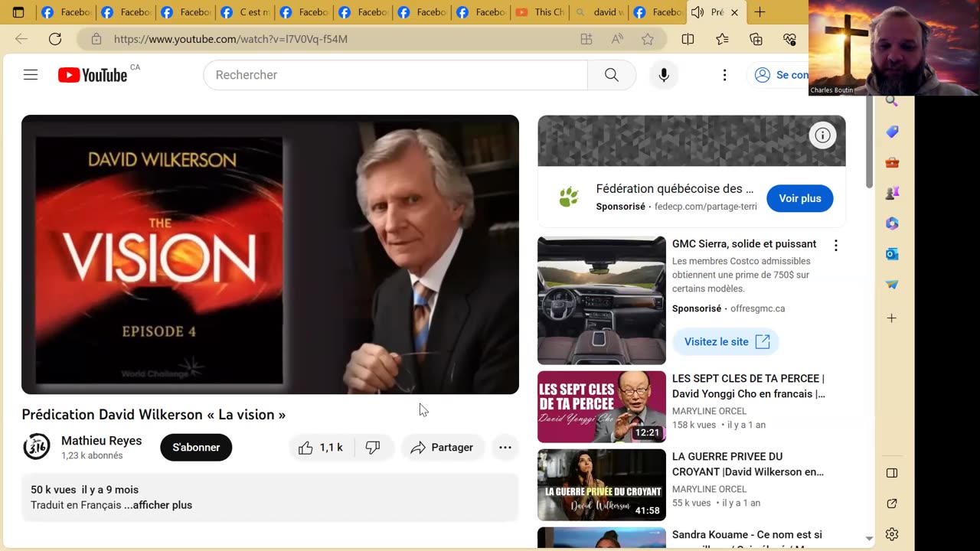Open Edge sidebar games chess icon
The height and width of the screenshot is (551, 980).
892,193
